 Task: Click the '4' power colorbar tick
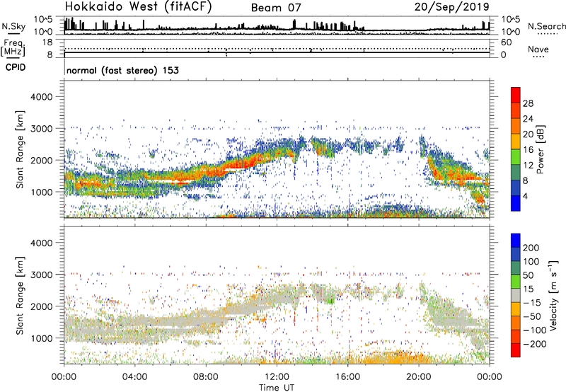pyautogui.click(x=526, y=196)
